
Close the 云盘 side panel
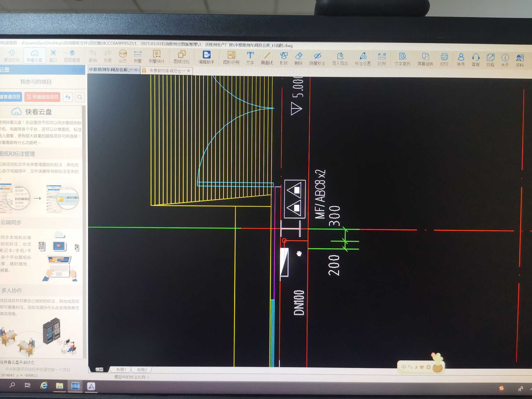click(82, 70)
